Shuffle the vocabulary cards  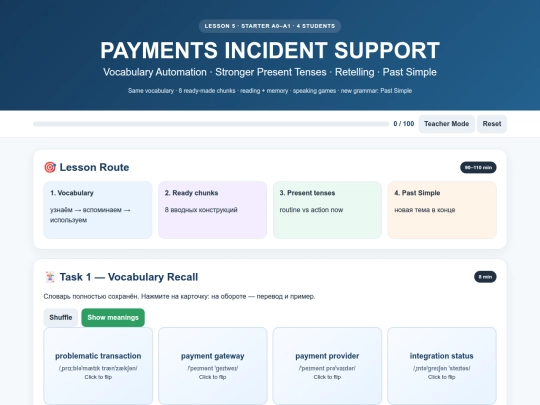(x=61, y=318)
